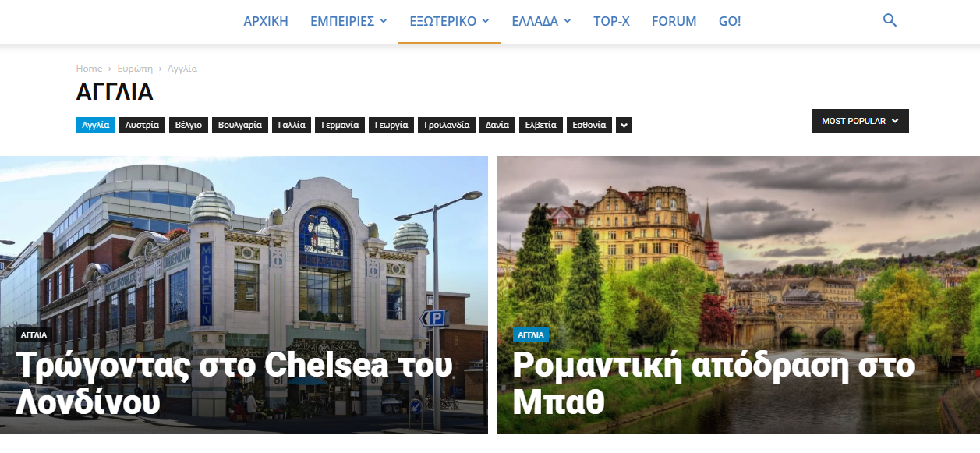Go to ΑΡΧΙΚΗ page
The height and width of the screenshot is (453, 980).
[x=266, y=21]
